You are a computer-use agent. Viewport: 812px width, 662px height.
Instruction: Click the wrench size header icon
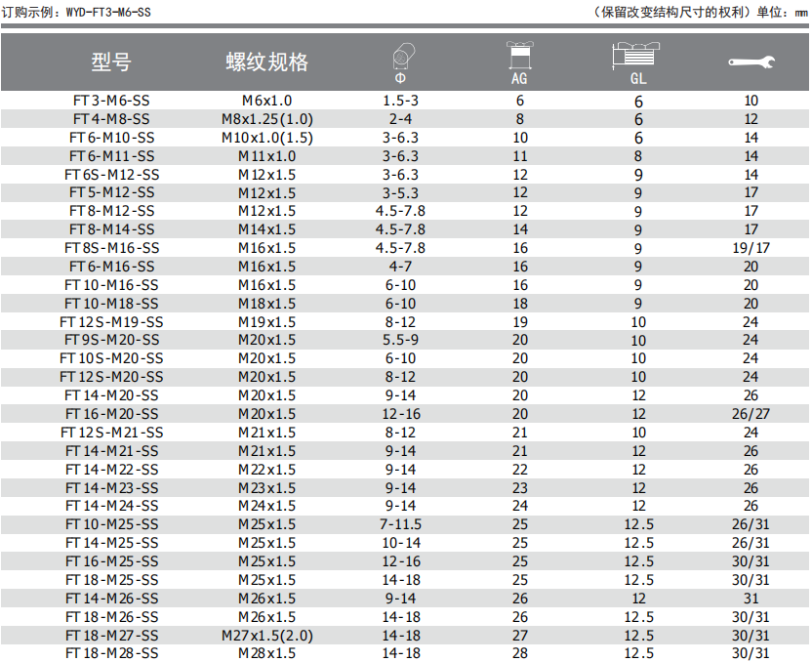click(x=751, y=62)
